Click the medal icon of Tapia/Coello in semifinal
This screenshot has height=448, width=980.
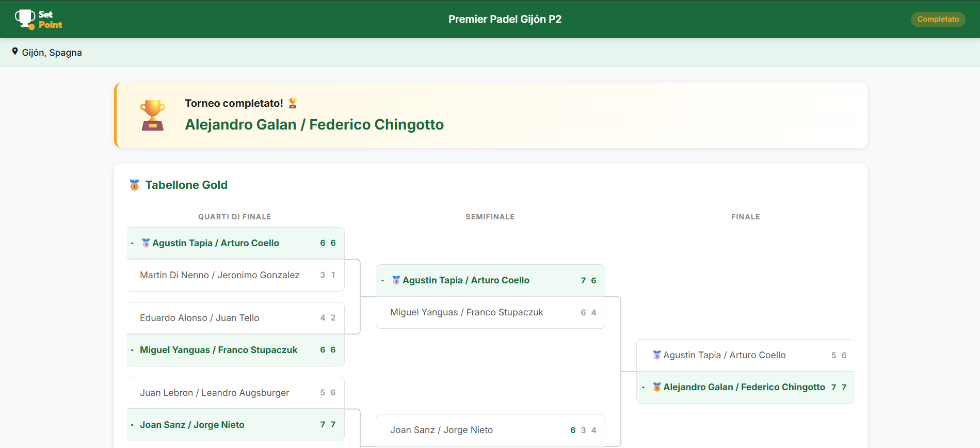tap(396, 280)
